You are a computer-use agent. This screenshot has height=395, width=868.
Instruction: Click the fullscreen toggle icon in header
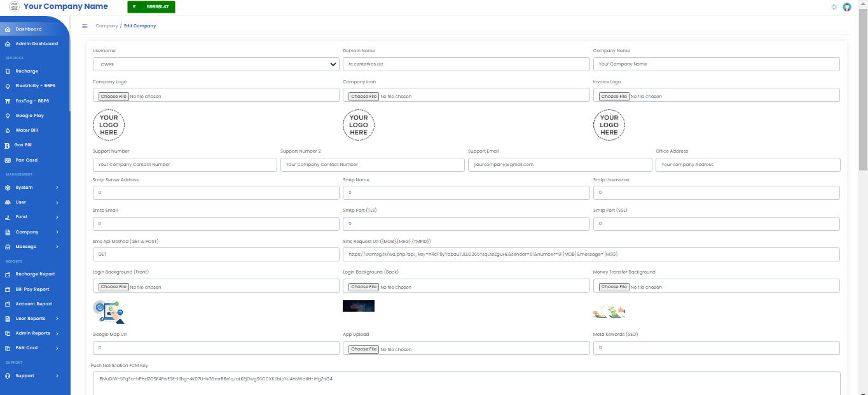pyautogui.click(x=834, y=7)
